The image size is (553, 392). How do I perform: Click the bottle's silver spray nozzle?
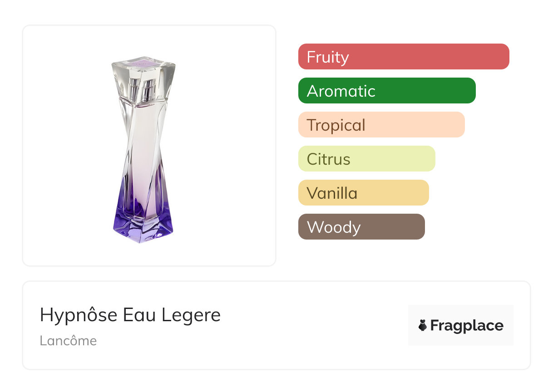(x=142, y=89)
